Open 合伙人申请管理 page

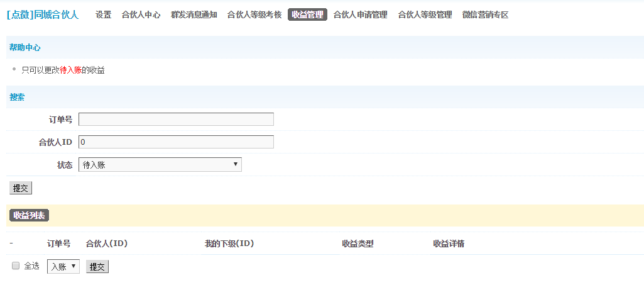pyautogui.click(x=360, y=15)
